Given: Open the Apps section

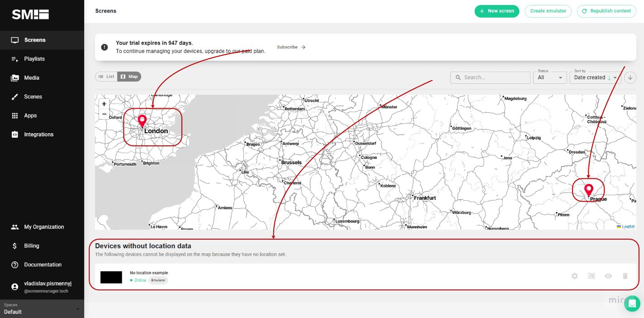Looking at the screenshot, I should tap(30, 115).
